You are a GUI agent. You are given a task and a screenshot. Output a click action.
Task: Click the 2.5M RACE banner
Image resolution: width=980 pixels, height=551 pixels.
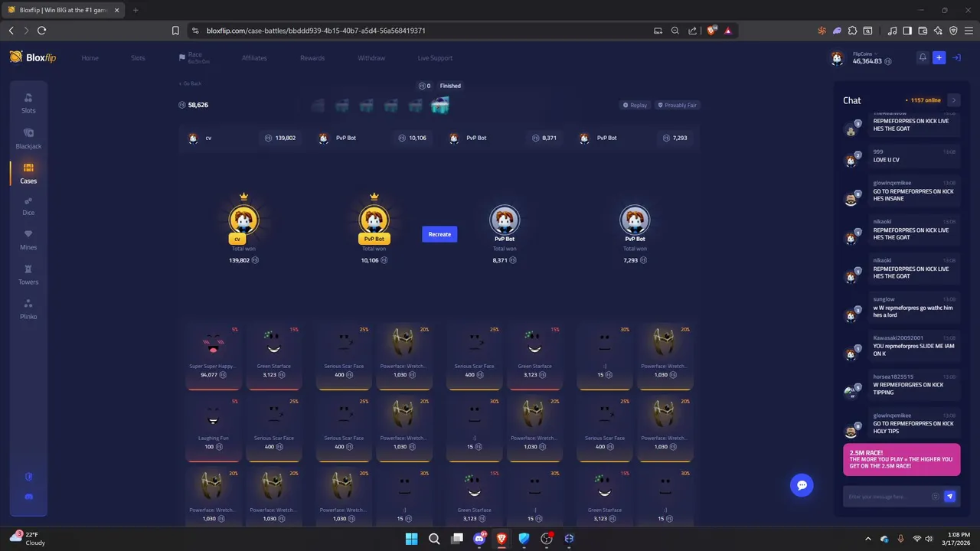click(x=901, y=460)
